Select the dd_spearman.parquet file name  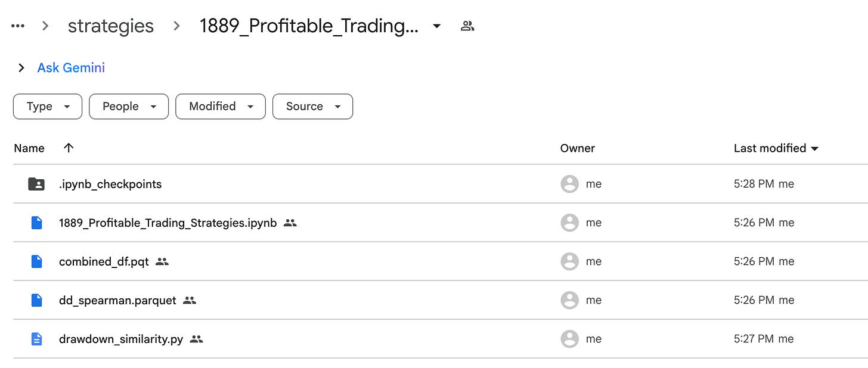click(117, 300)
